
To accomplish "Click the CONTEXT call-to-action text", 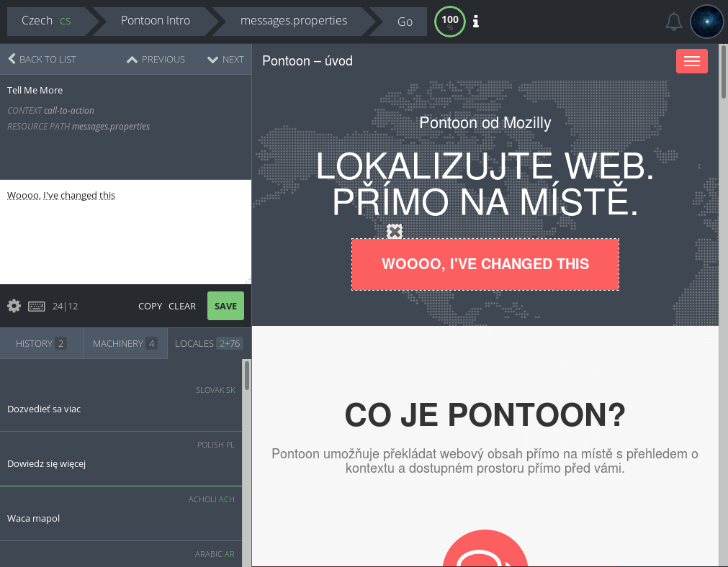I will tap(50, 110).
